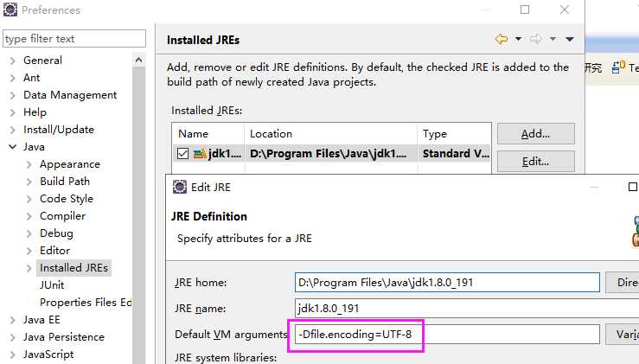
Task: Click the Edit... button
Action: tap(535, 162)
